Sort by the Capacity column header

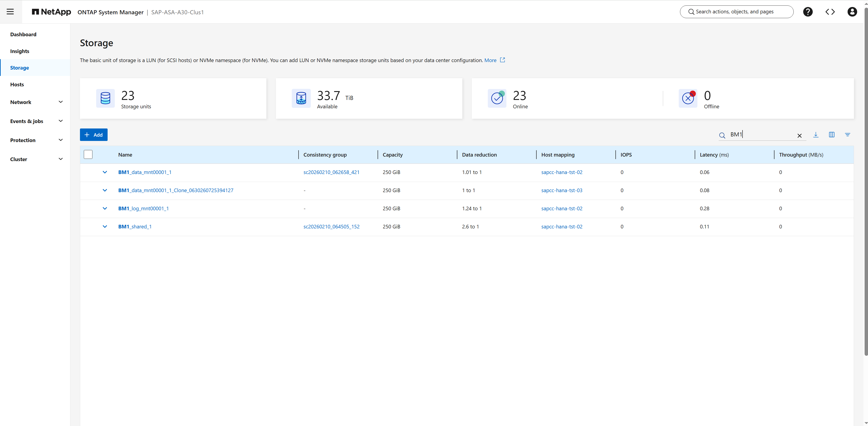393,155
